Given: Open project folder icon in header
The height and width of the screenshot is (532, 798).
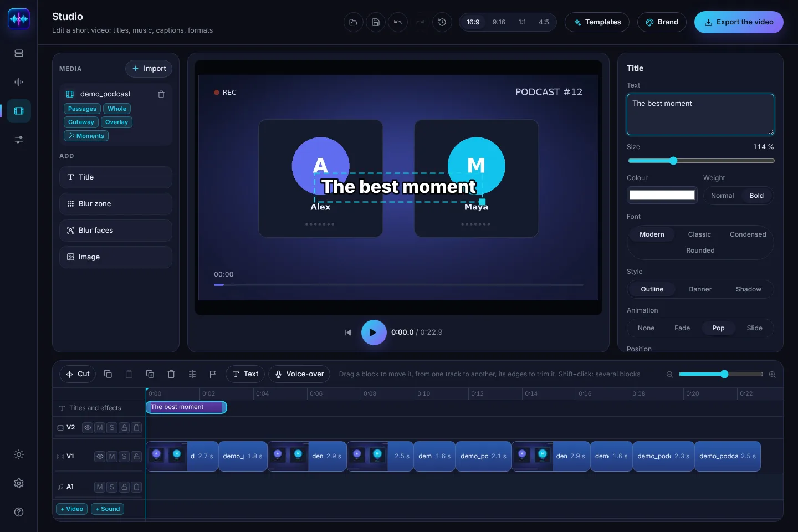Looking at the screenshot, I should pyautogui.click(x=353, y=22).
